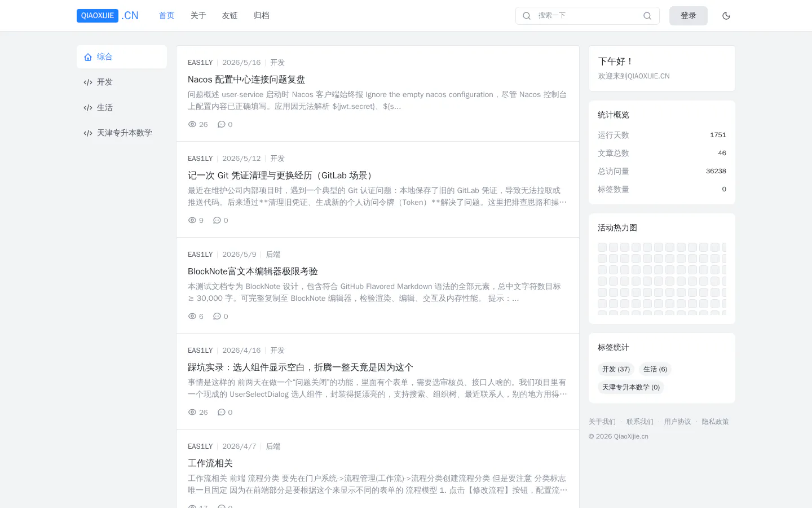Go to 友链 page
Image resolution: width=812 pixels, height=508 pixels.
pos(230,16)
